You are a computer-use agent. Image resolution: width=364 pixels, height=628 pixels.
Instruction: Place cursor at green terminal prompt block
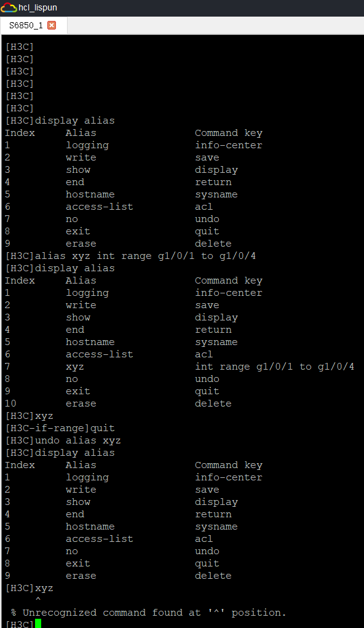click(x=38, y=623)
